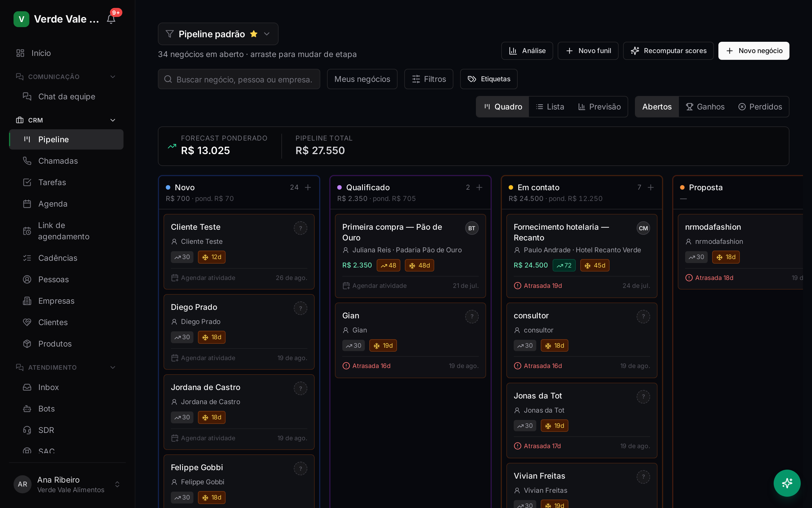Open the Pipeline padrão dropdown
The height and width of the screenshot is (508, 812).
tap(218, 34)
